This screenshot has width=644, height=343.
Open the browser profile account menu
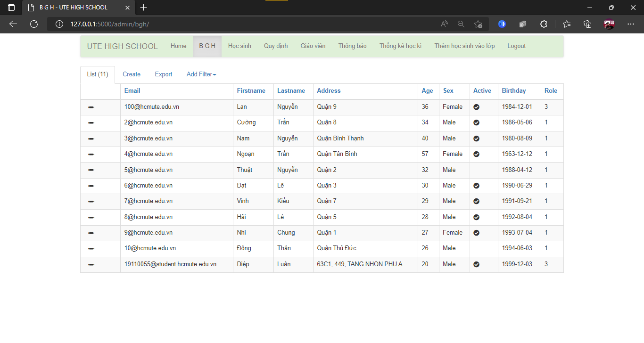tap(609, 24)
